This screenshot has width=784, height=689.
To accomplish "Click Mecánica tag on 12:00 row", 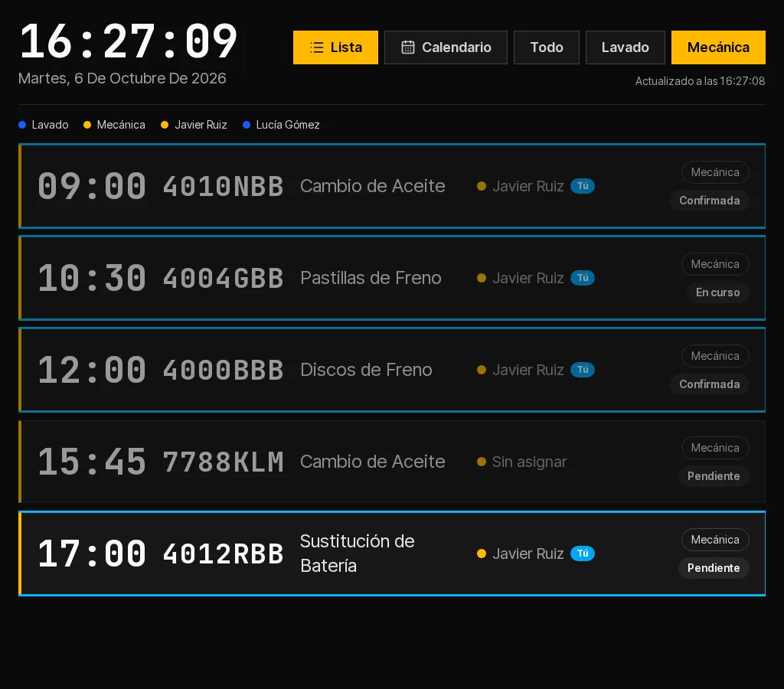I will click(x=715, y=356).
